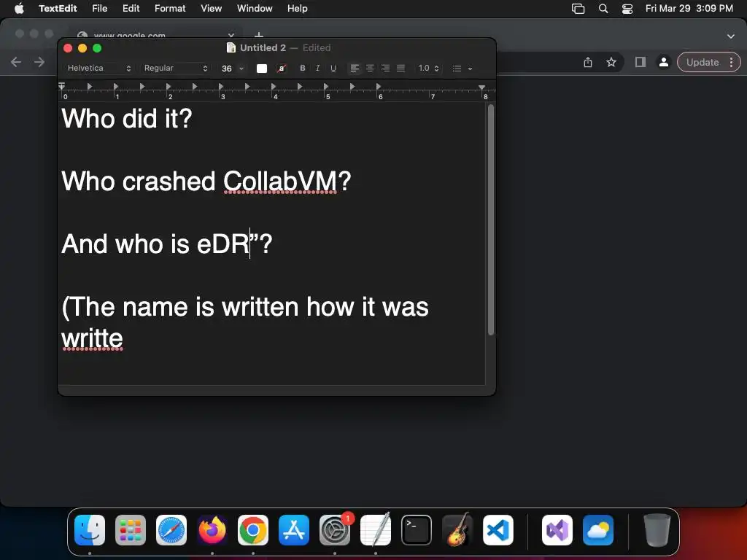This screenshot has width=747, height=560.
Task: Open the 1.0 line spacing dropdown
Action: coord(428,68)
